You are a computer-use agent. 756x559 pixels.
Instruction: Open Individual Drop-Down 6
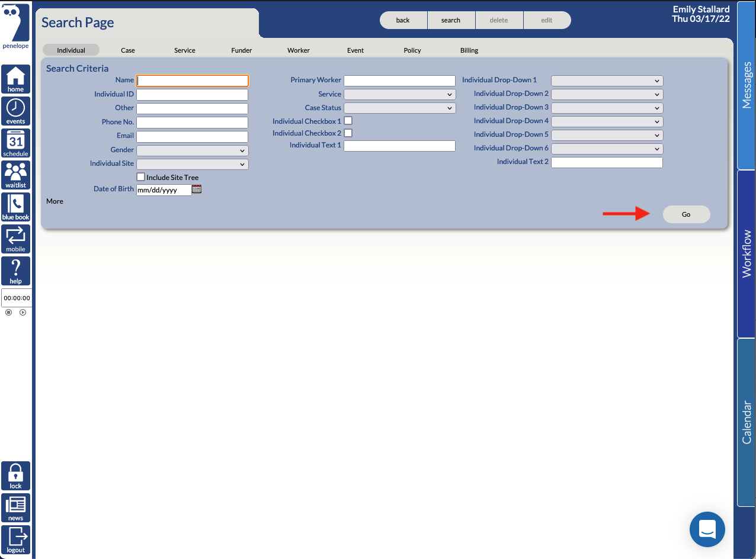click(607, 149)
